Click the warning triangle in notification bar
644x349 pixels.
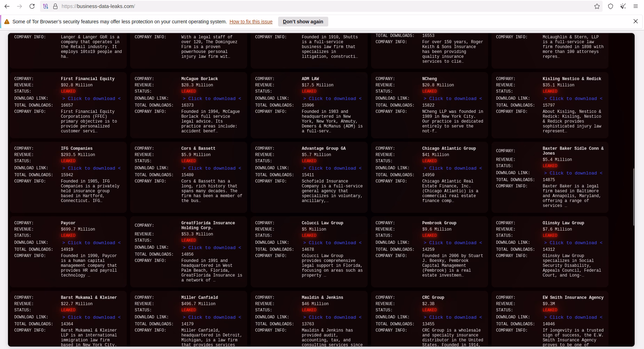(x=7, y=22)
